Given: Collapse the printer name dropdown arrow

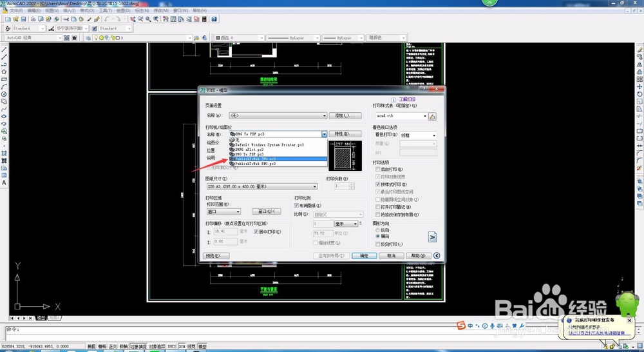Looking at the screenshot, I should point(324,135).
